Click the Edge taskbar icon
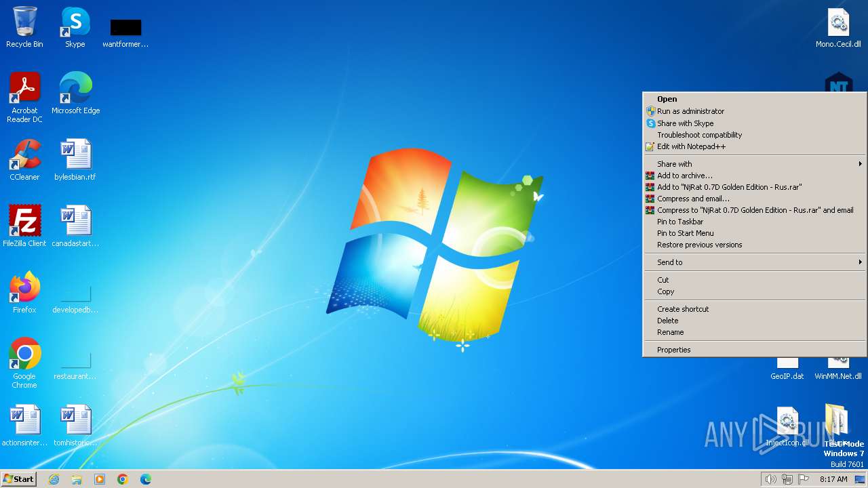 [x=146, y=479]
